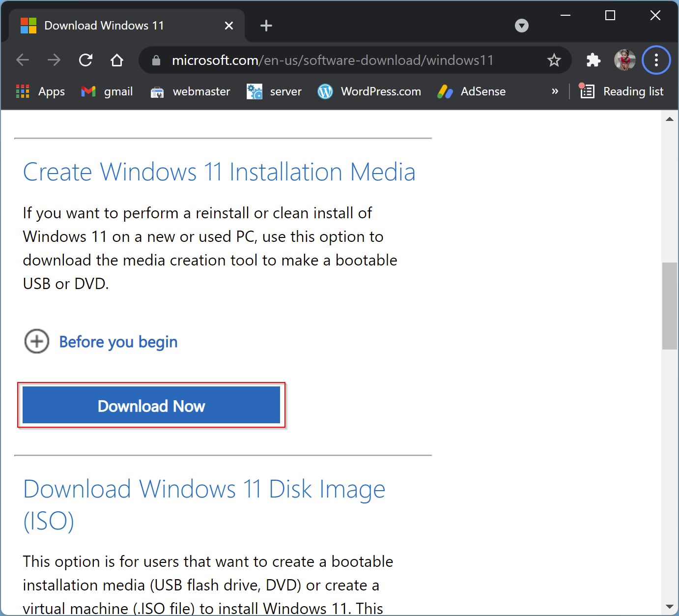Open the Extensions puzzle icon
Screen dimensions: 679x616
[594, 60]
